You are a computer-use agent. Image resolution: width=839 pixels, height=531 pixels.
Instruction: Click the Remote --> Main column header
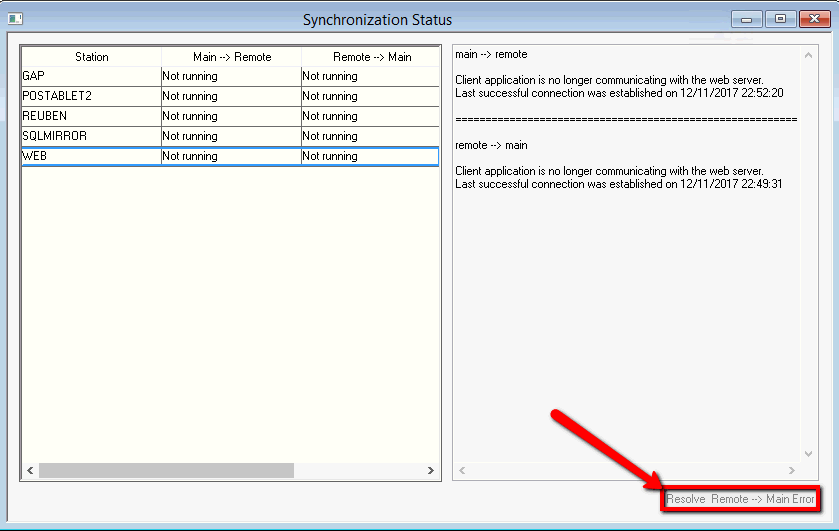(x=371, y=57)
